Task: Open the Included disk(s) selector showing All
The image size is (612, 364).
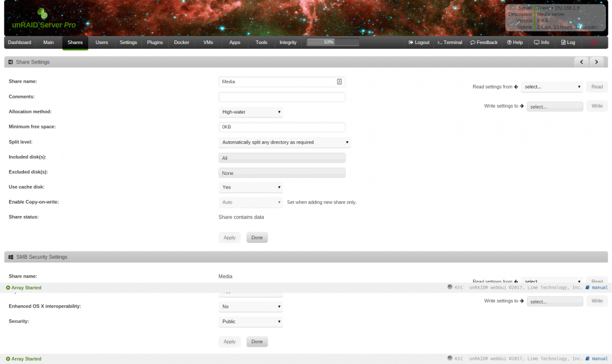Action: click(x=282, y=158)
